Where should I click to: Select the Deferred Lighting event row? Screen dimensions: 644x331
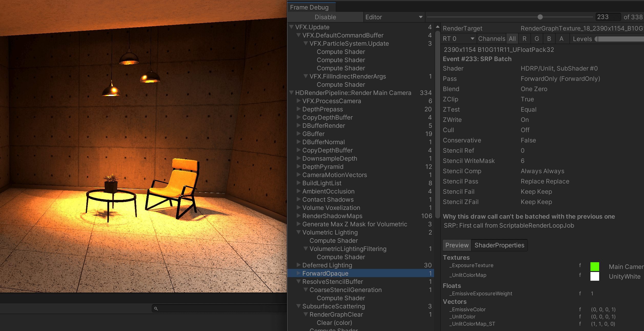327,265
